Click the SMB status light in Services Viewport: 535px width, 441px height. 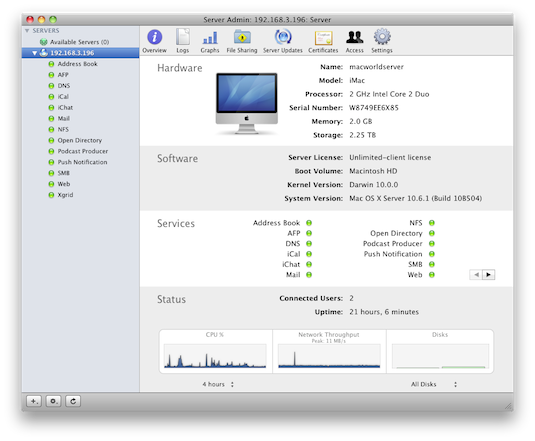(x=432, y=264)
